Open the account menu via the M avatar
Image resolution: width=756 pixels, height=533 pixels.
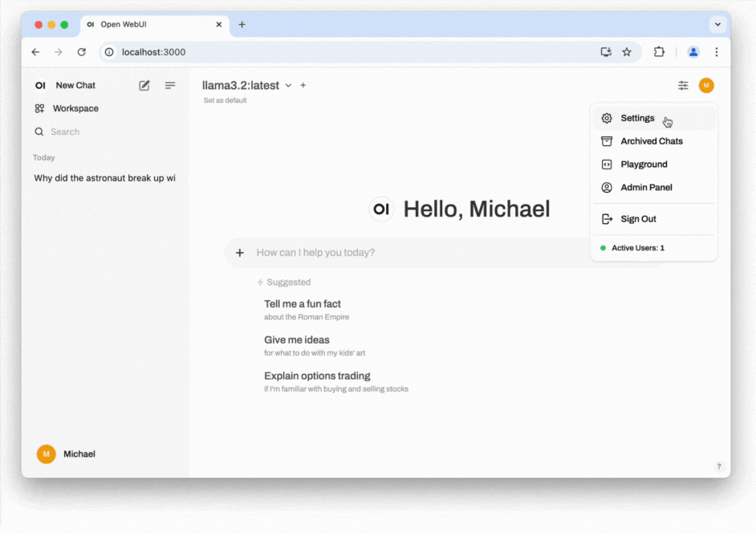(706, 85)
